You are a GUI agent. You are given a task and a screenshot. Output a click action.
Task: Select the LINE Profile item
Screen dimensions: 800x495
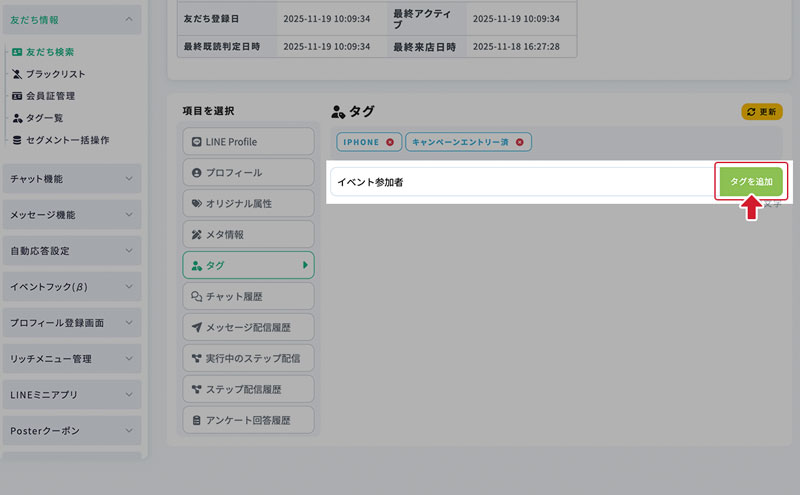point(248,142)
